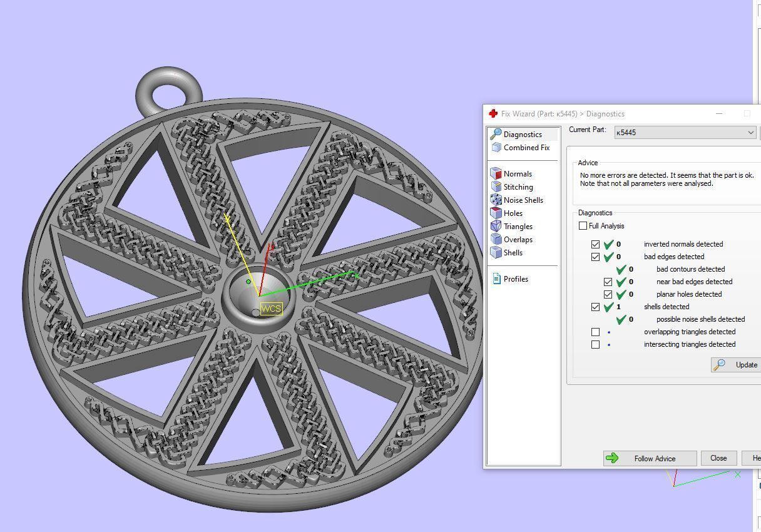
Task: Go to the Noise Shells section
Action: (x=523, y=200)
